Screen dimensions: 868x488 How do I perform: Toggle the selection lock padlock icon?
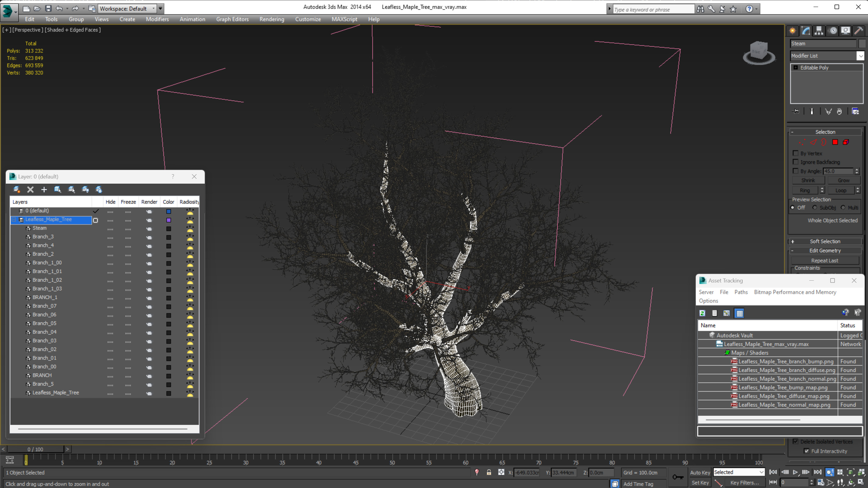point(489,472)
